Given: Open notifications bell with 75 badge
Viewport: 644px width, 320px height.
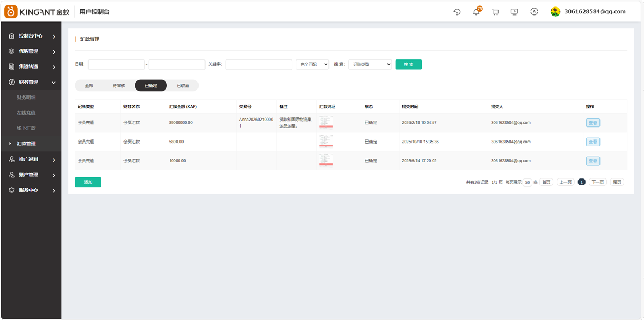Looking at the screenshot, I should 476,12.
